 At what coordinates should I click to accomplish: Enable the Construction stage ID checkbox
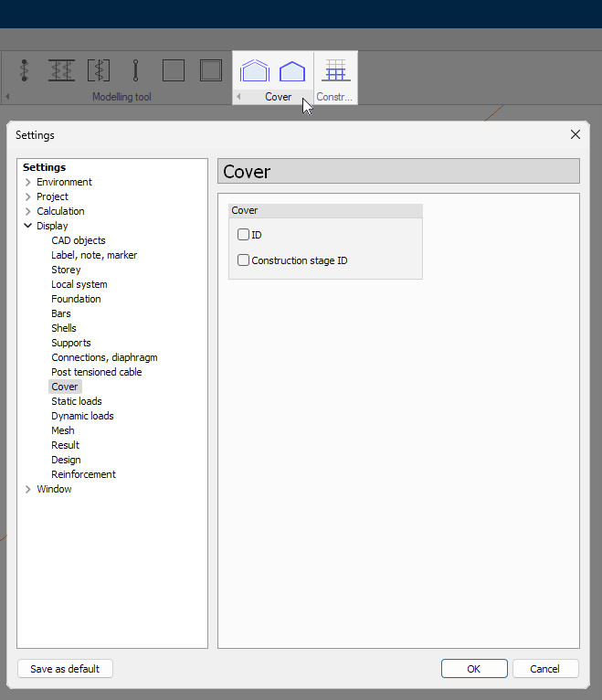[243, 260]
